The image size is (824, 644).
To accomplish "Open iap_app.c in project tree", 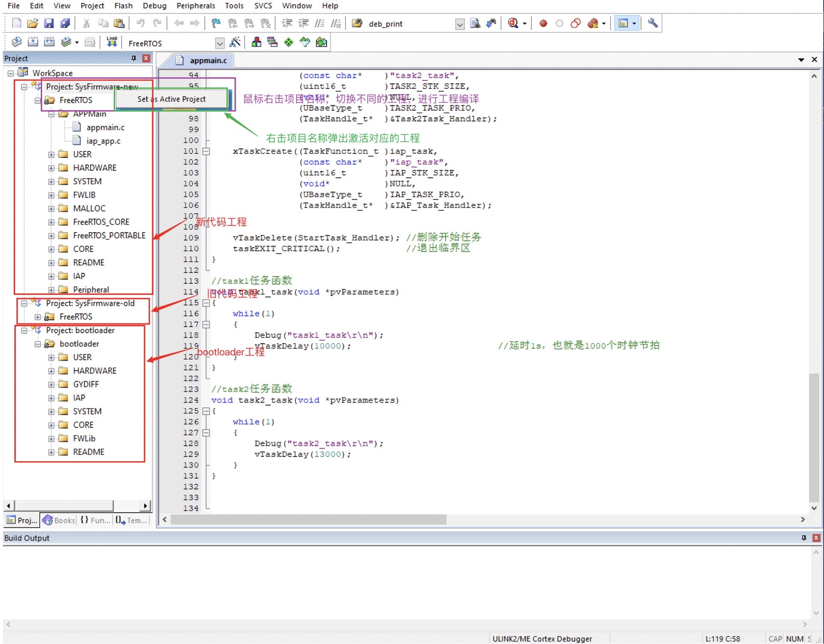I will coord(103,141).
